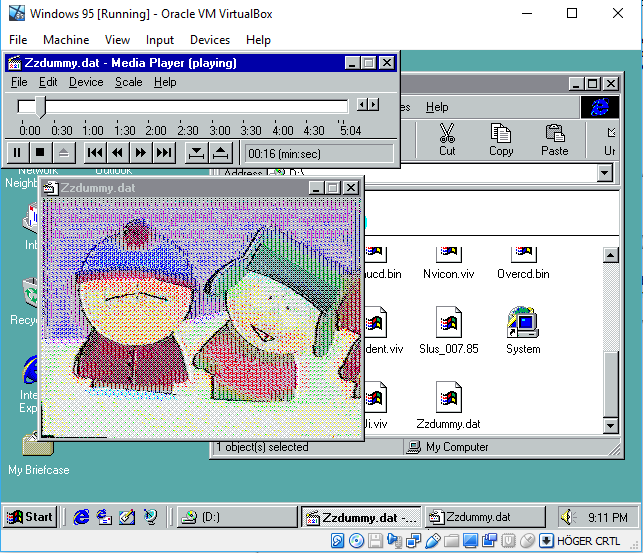Open the VirtualBox Input menu
Viewport: 643px width, 553px height.
tap(160, 40)
